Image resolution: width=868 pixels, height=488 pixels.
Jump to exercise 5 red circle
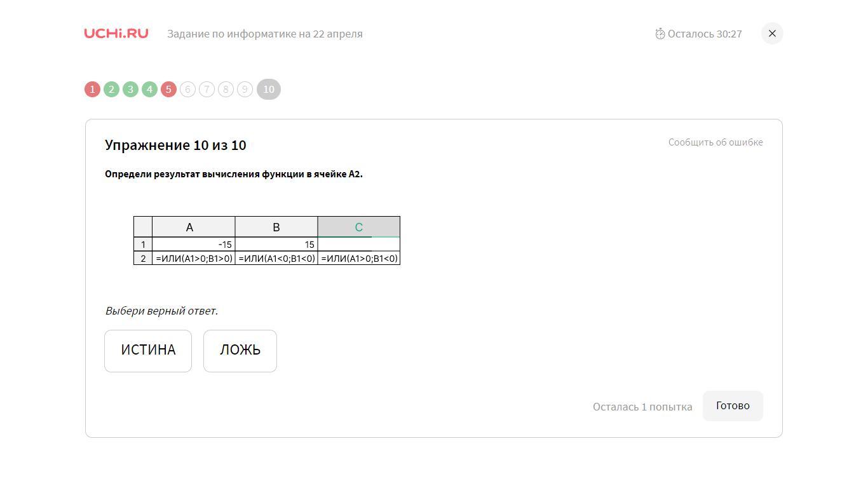[x=168, y=90]
